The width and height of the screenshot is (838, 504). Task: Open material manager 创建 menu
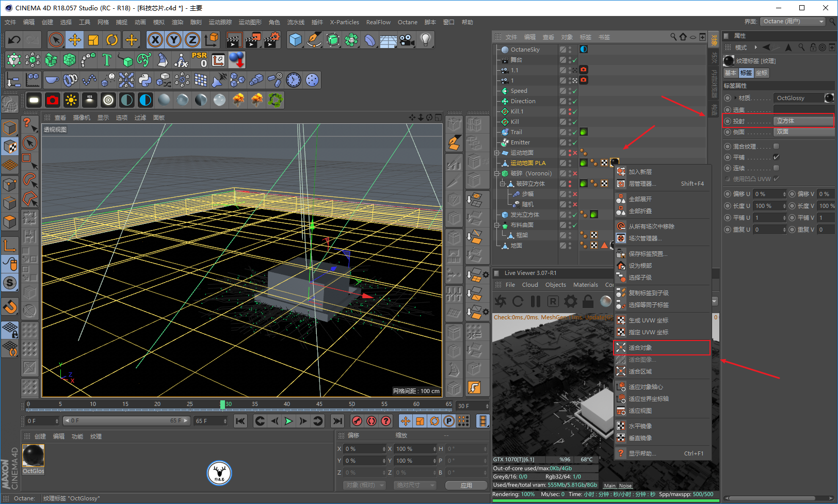40,436
